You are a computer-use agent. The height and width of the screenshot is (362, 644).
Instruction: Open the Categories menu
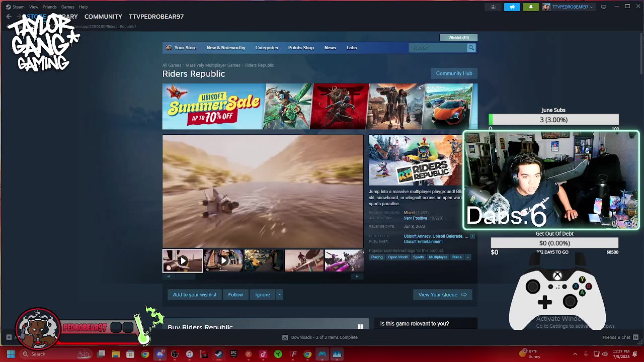tap(267, 48)
